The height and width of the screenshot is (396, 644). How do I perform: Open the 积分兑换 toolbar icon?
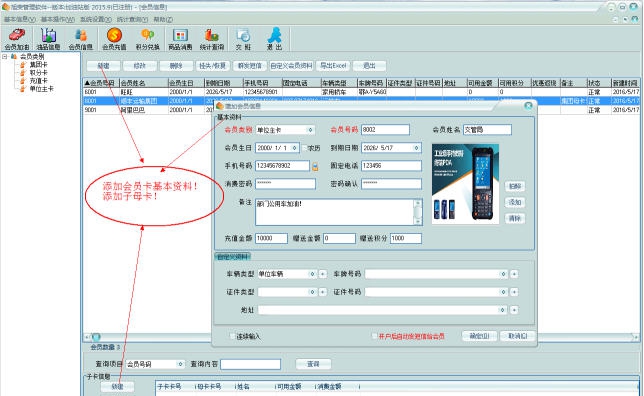click(147, 39)
